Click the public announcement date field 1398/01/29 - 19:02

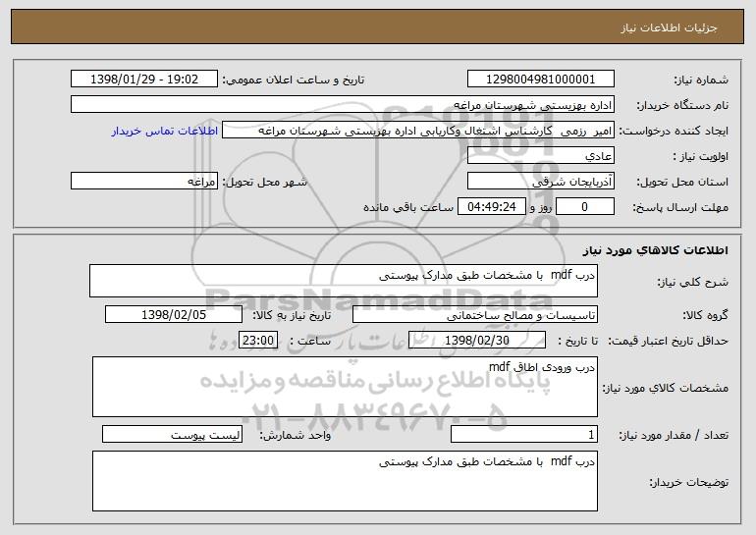(x=144, y=80)
